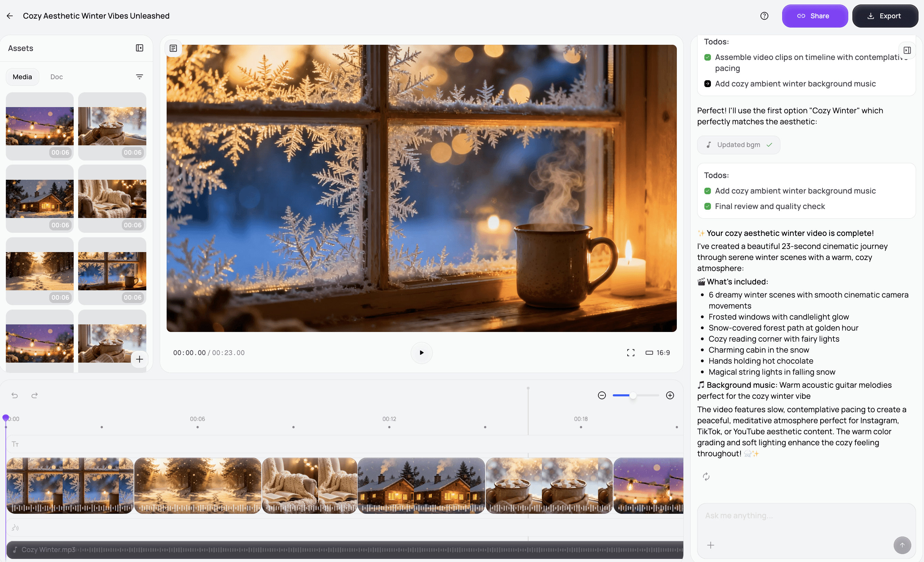This screenshot has height=562, width=924.
Task: Select the Media tab
Action: pyautogui.click(x=22, y=77)
